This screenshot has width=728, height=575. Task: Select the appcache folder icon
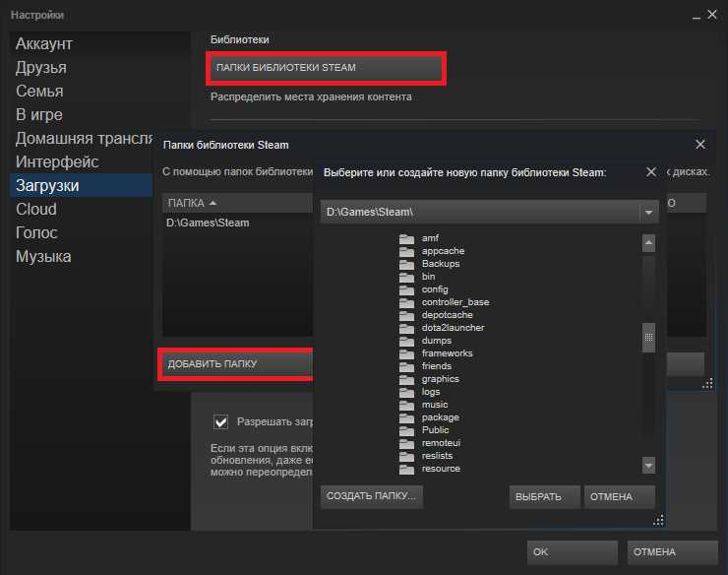[x=406, y=251]
